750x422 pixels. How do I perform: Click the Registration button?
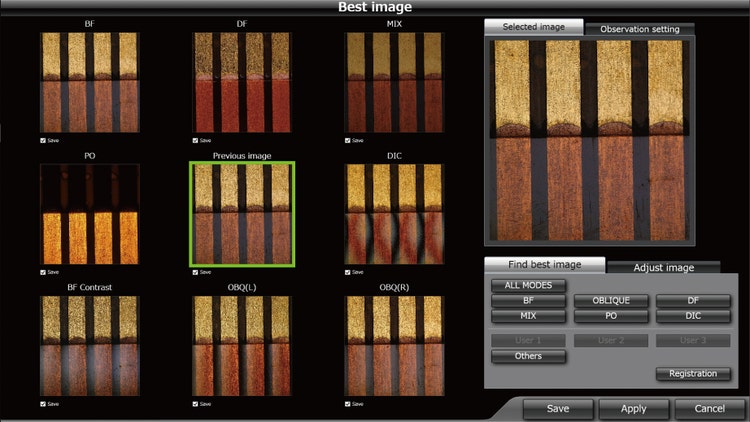pos(693,373)
